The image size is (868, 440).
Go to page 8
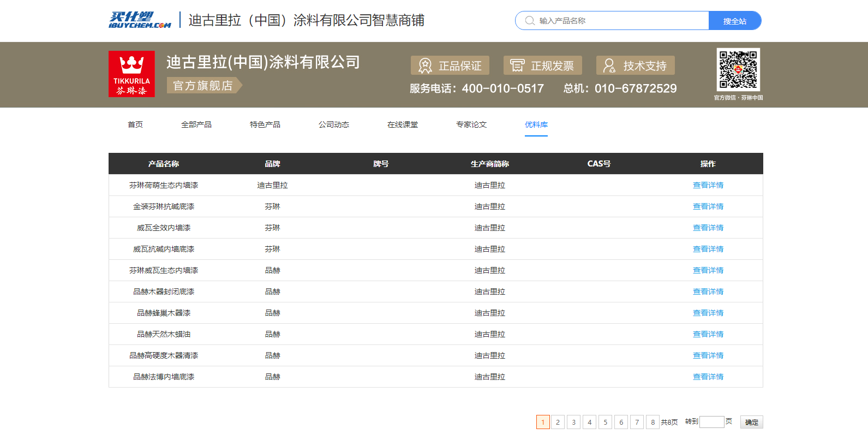(x=653, y=422)
